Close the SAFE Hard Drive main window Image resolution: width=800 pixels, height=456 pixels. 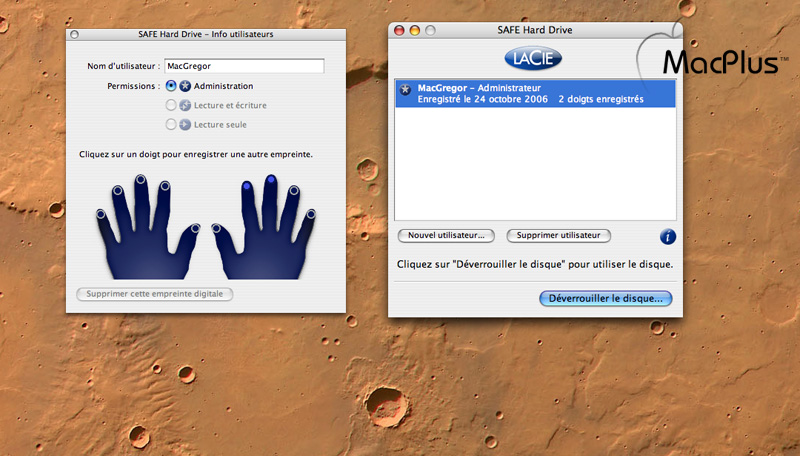point(399,31)
